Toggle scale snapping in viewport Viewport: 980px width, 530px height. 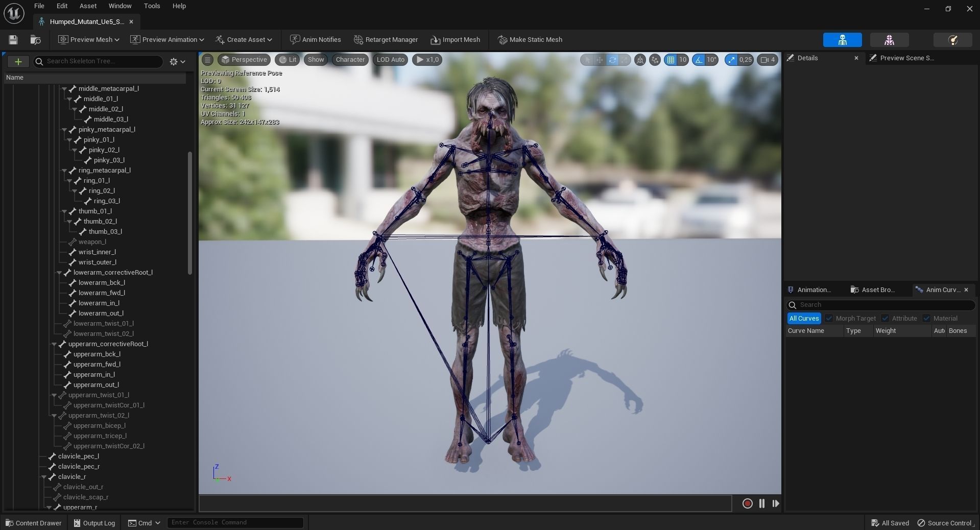click(x=731, y=60)
